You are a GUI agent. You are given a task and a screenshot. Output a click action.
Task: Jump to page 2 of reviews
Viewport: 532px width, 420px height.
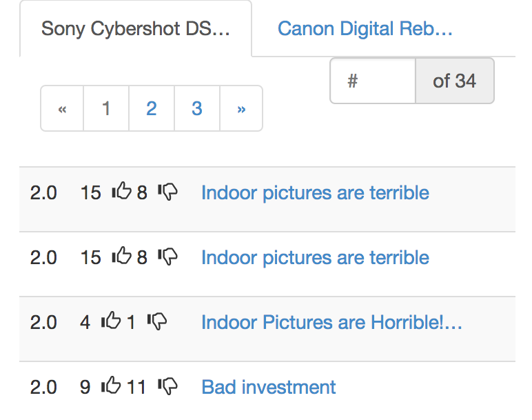click(152, 108)
